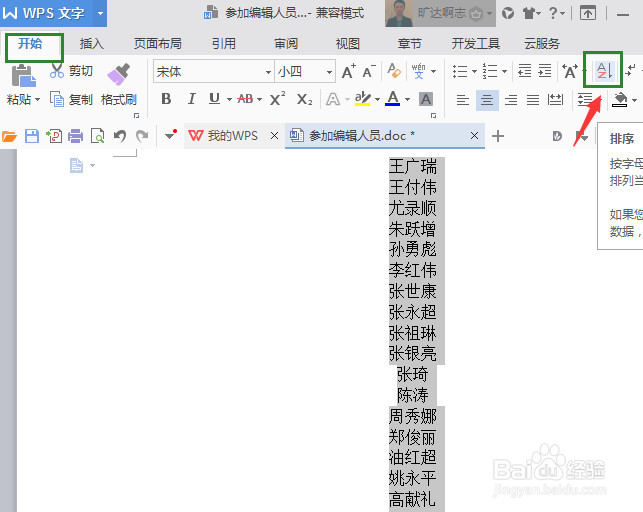Viewport: 643px width, 512px height.
Task: Decrease paragraph indent
Action: [524, 71]
